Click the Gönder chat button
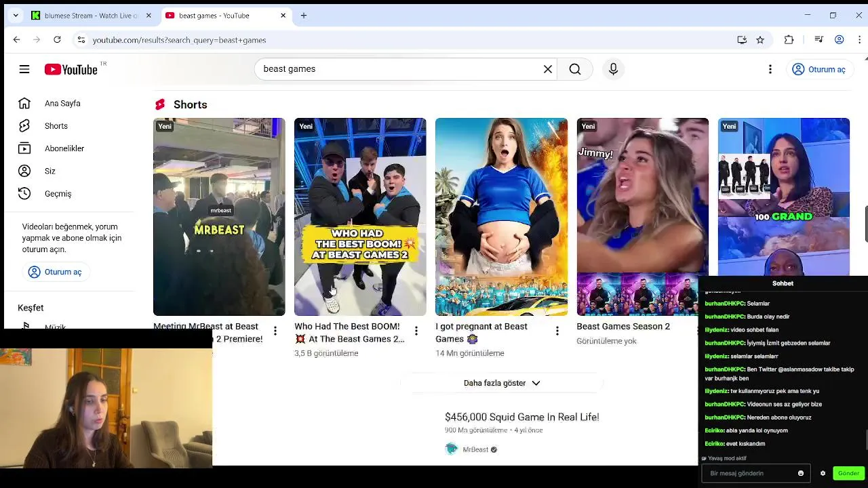The height and width of the screenshot is (488, 868). 848,473
